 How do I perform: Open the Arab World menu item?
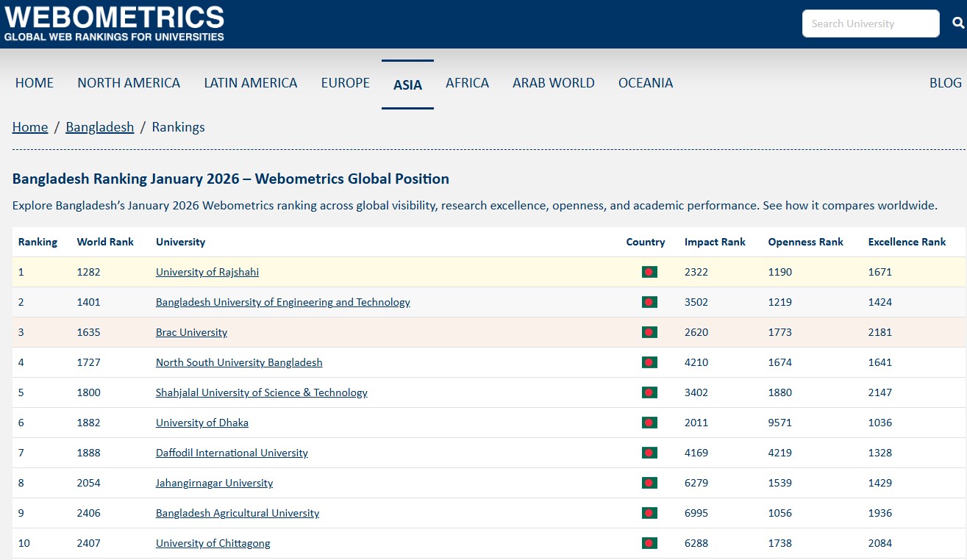[553, 83]
